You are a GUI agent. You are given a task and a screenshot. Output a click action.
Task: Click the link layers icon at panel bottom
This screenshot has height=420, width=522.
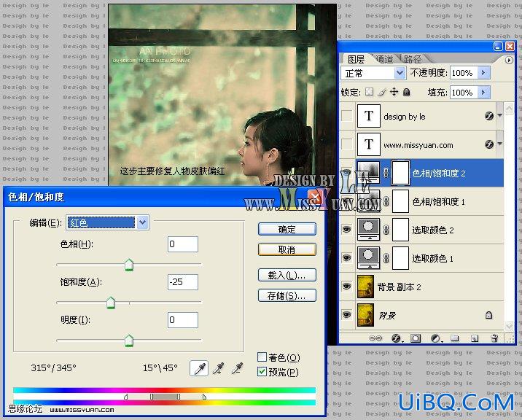tap(375, 338)
